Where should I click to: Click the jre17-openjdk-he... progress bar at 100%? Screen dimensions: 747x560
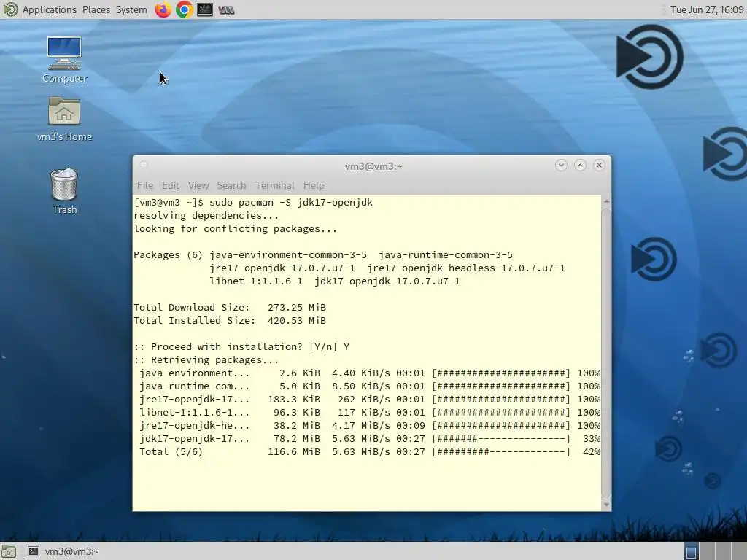click(501, 426)
